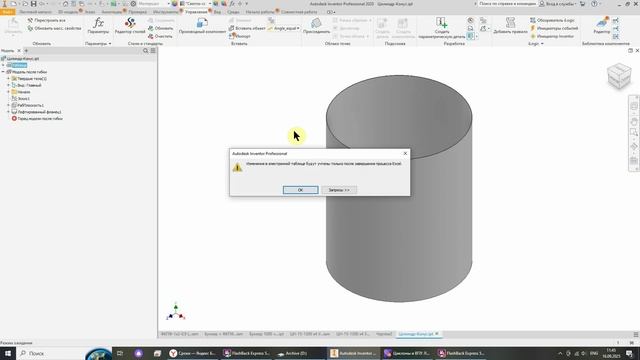Viewport: 640px width, 360px height.
Task: Expand the Параметры panel dropdown arrow
Action: (110, 43)
